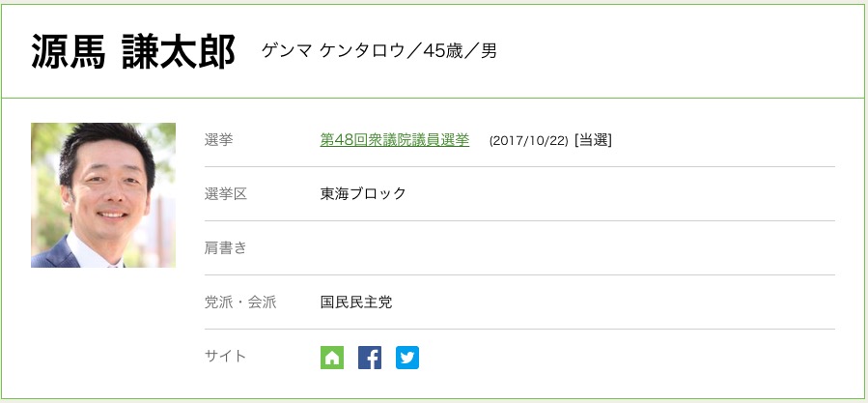868x403 pixels.
Task: Click the [当選] result status
Action: click(593, 140)
